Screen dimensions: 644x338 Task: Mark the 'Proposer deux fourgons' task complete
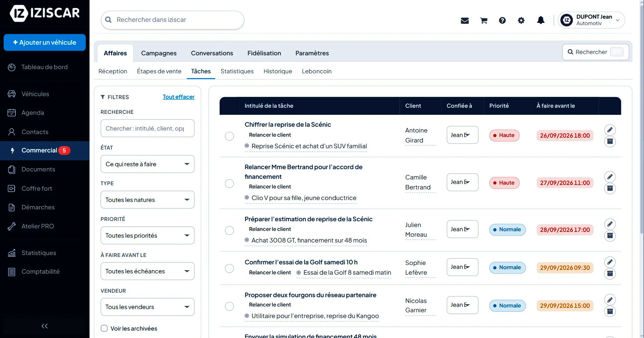click(229, 306)
